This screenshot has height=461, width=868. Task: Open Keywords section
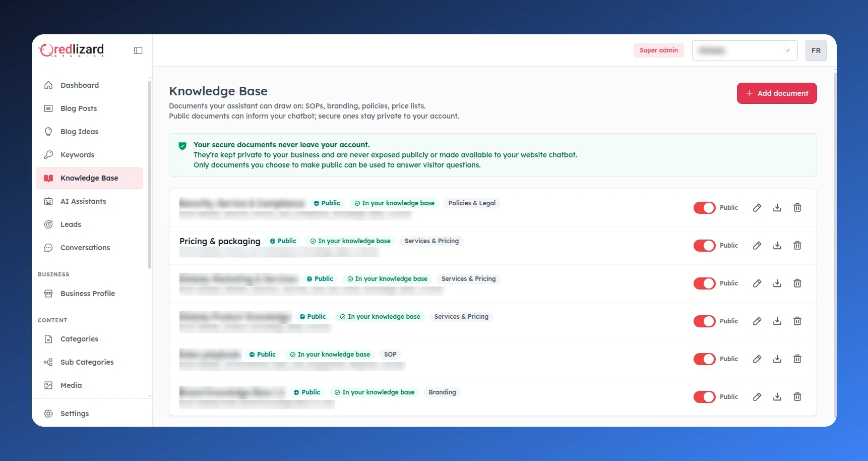pos(89,155)
